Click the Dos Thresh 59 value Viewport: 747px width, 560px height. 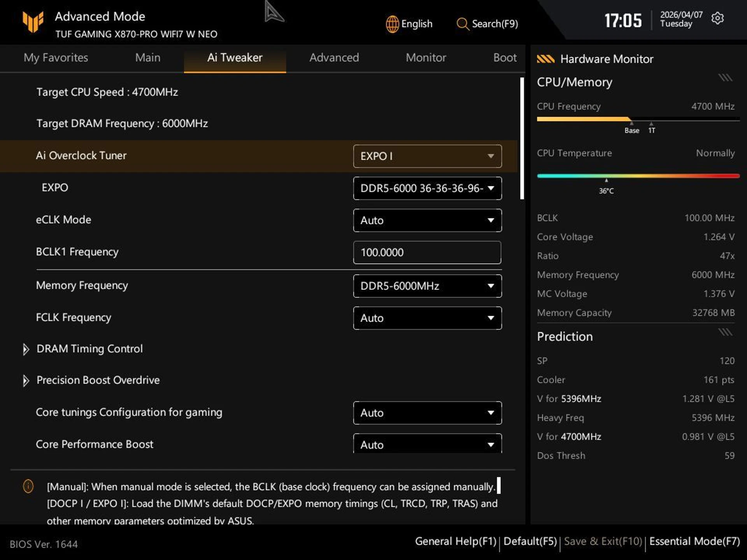tap(729, 456)
